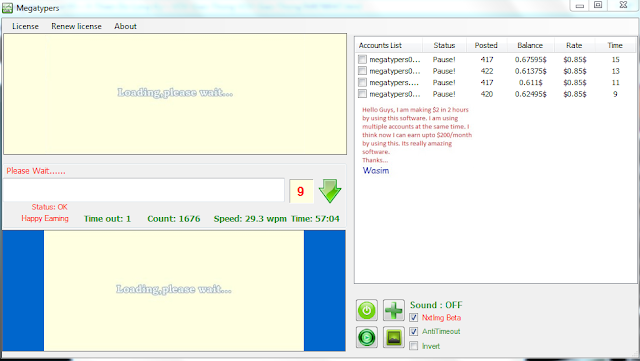
Task: Click the posted value 420
Action: pyautogui.click(x=487, y=94)
